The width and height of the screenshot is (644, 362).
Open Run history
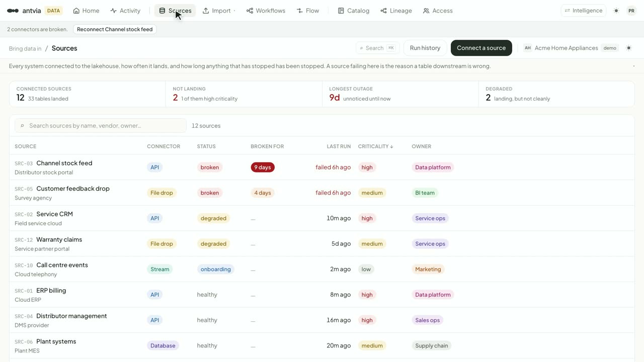point(425,48)
